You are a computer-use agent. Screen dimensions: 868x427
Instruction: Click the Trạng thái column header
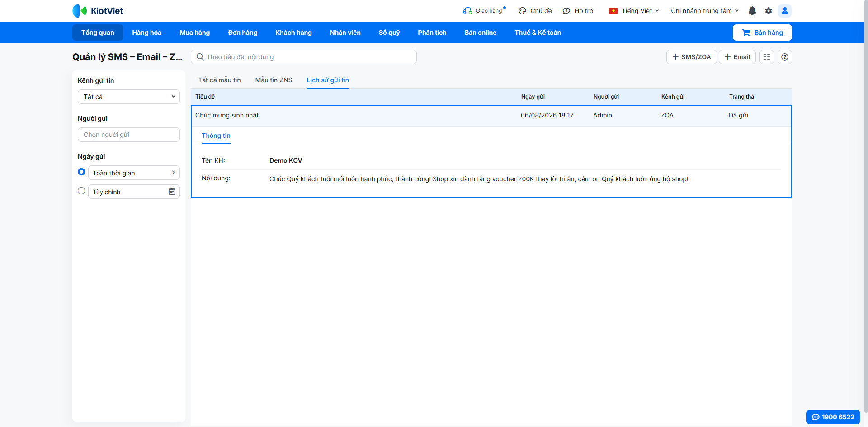(x=742, y=97)
